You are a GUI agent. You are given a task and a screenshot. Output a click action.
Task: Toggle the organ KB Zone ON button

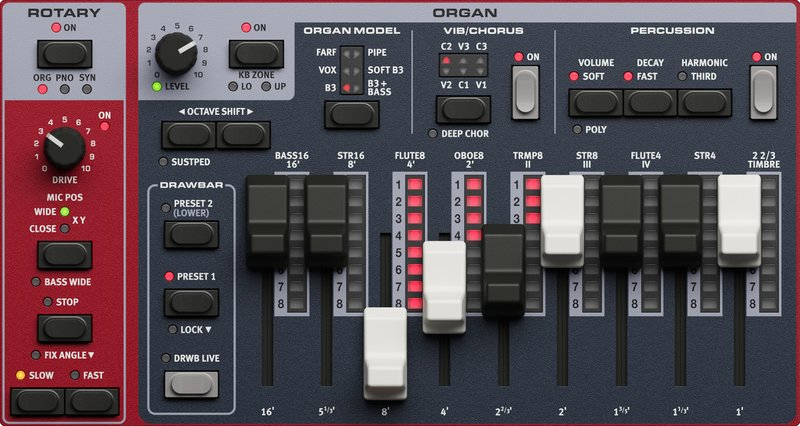tap(252, 53)
